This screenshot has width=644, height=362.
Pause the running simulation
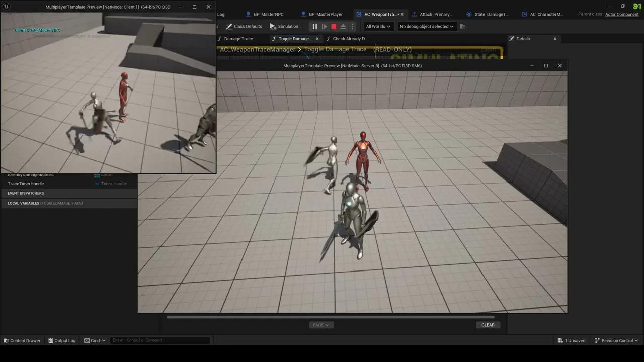coord(315,26)
